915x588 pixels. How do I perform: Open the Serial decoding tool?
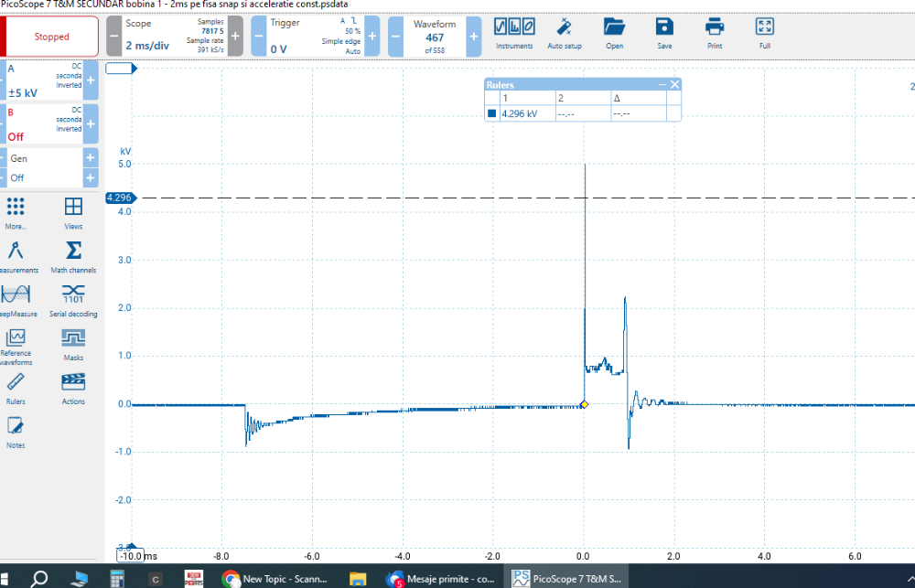point(73,300)
